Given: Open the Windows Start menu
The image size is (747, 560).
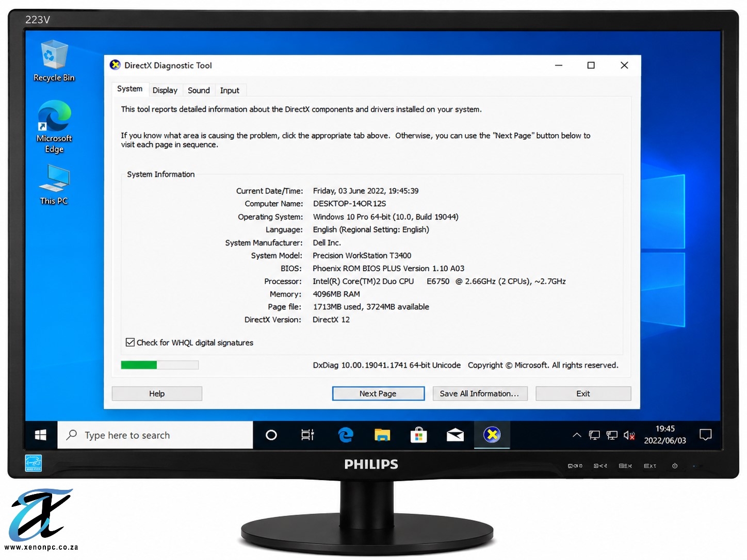Looking at the screenshot, I should tap(41, 435).
